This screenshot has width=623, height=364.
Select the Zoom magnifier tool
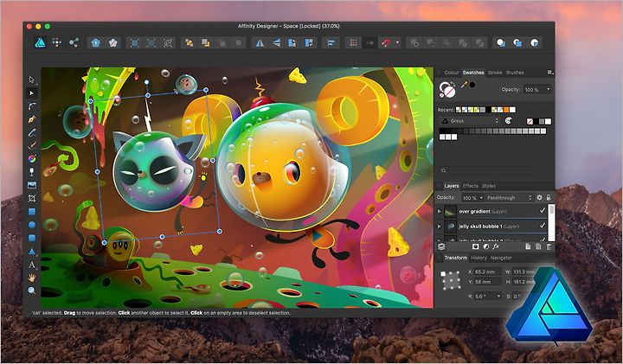pos(32,291)
